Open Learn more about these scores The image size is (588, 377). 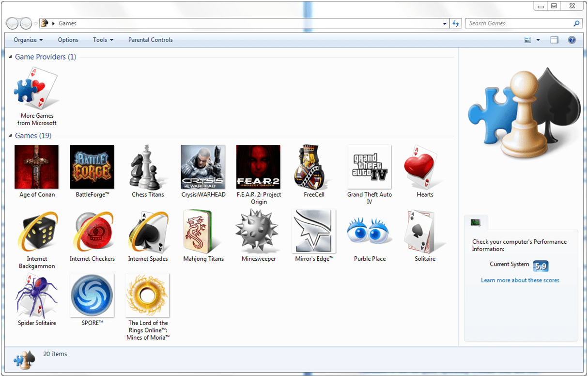pos(520,280)
